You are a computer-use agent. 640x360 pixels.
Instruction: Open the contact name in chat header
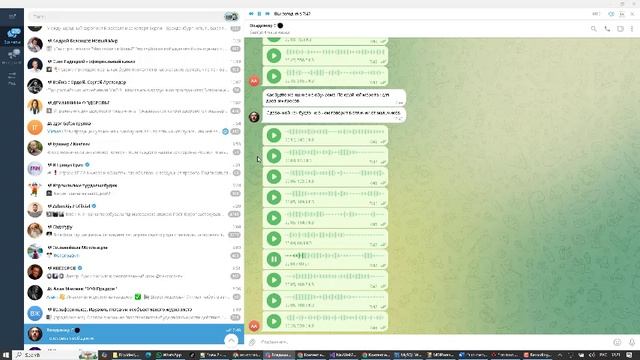pyautogui.click(x=266, y=25)
